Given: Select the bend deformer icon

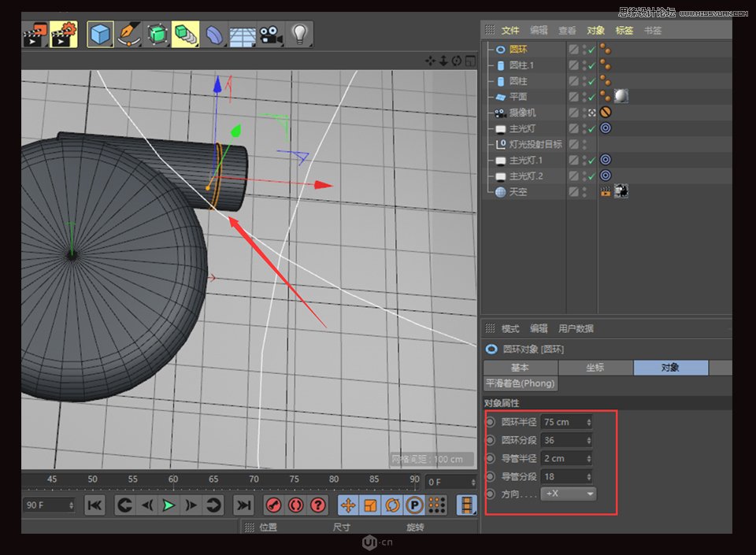Looking at the screenshot, I should 213,33.
